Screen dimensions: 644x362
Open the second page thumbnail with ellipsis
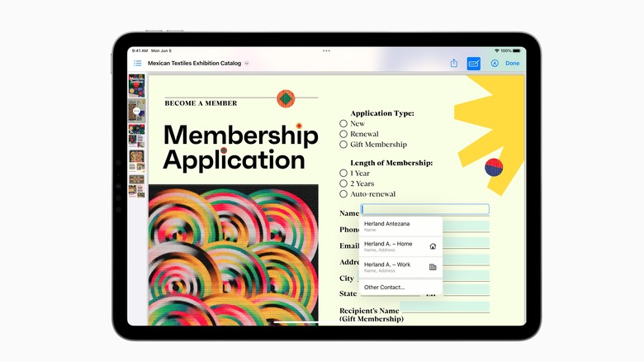(x=136, y=111)
